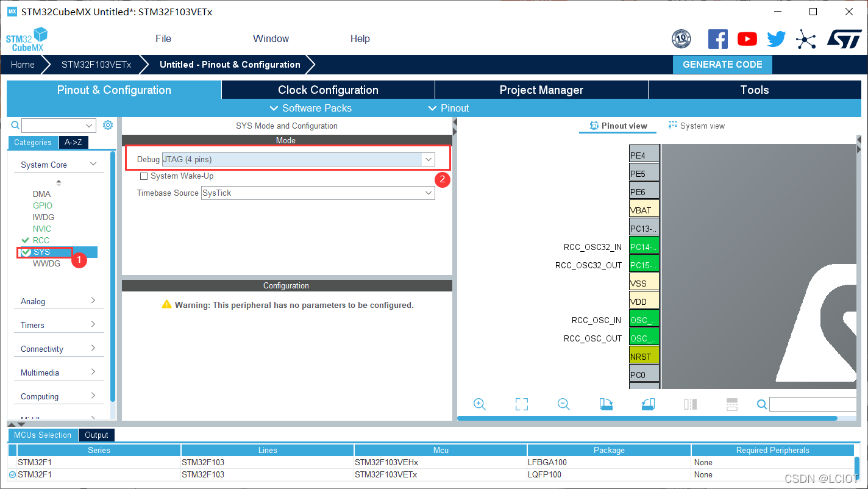
Task: Zoom in on the pinout view
Action: [480, 404]
